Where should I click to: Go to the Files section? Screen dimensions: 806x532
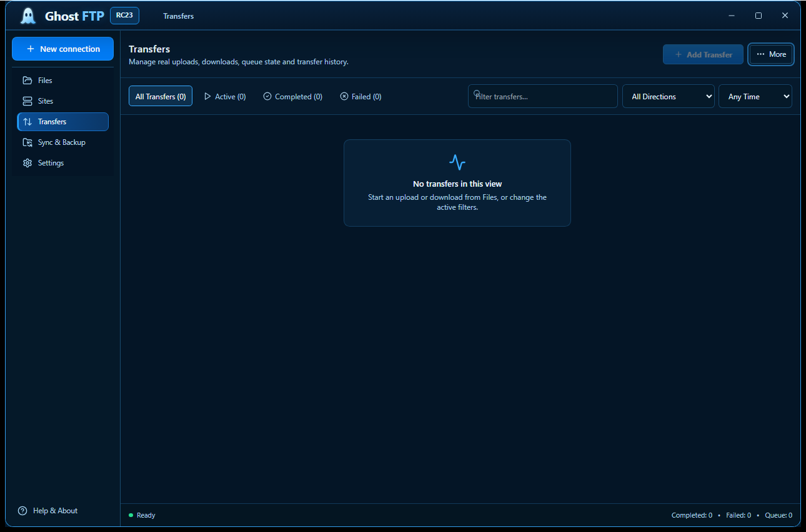[62, 81]
